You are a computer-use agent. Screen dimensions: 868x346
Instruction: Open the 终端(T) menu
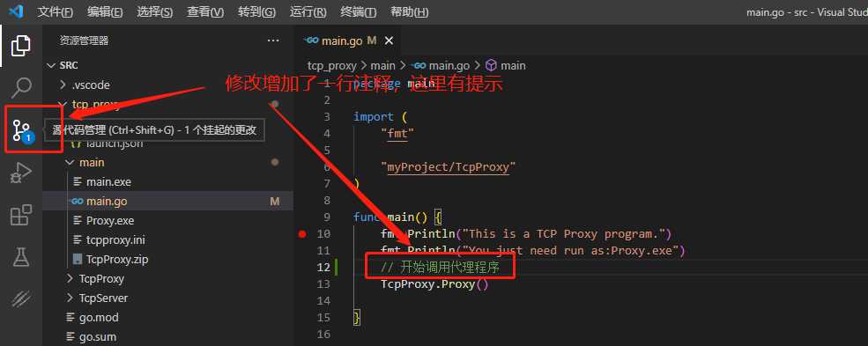[358, 11]
